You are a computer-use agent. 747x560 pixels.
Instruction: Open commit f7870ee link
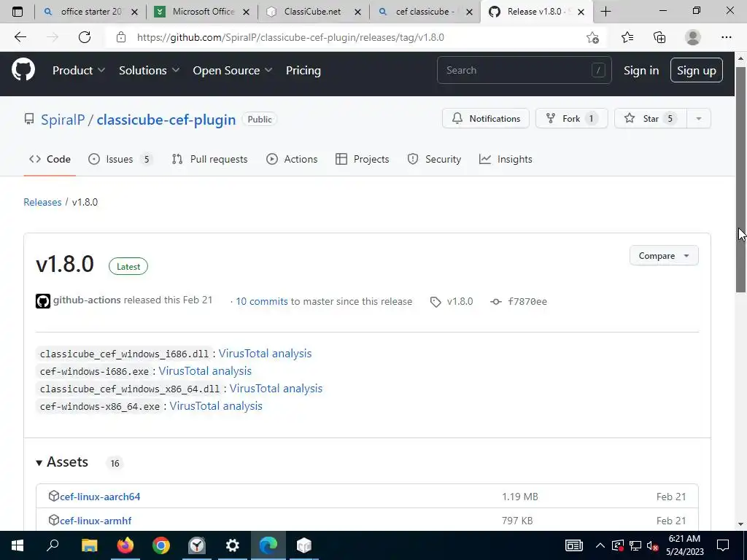(x=527, y=301)
